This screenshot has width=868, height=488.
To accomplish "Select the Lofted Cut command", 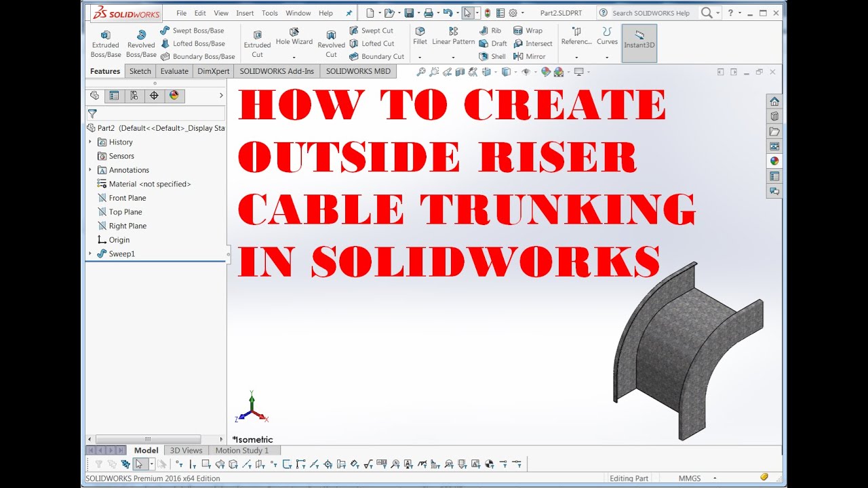I will 371,43.
